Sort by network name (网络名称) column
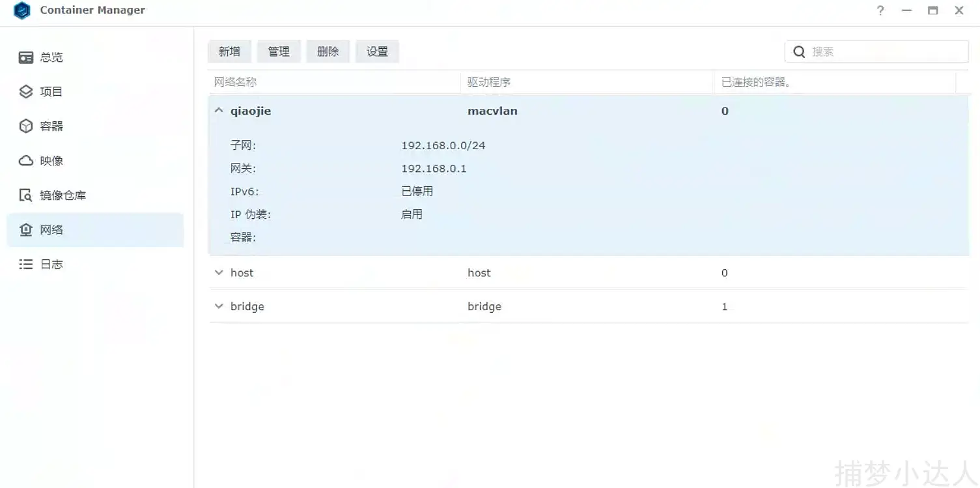Screen dimensions: 980x488 [x=236, y=82]
